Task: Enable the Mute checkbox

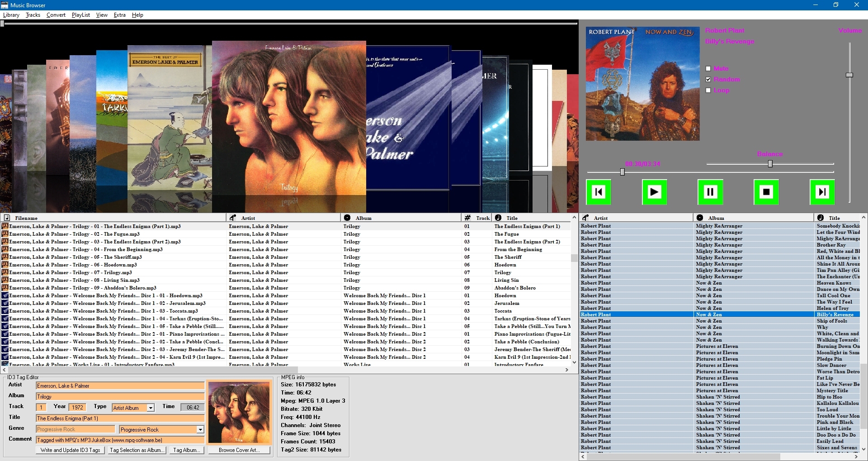Action: (x=708, y=68)
